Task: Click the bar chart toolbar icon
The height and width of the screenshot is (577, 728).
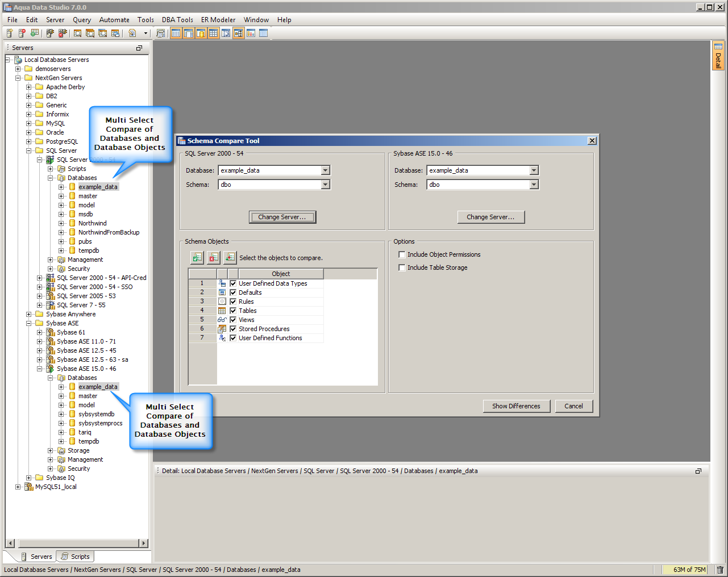Action: [x=251, y=34]
